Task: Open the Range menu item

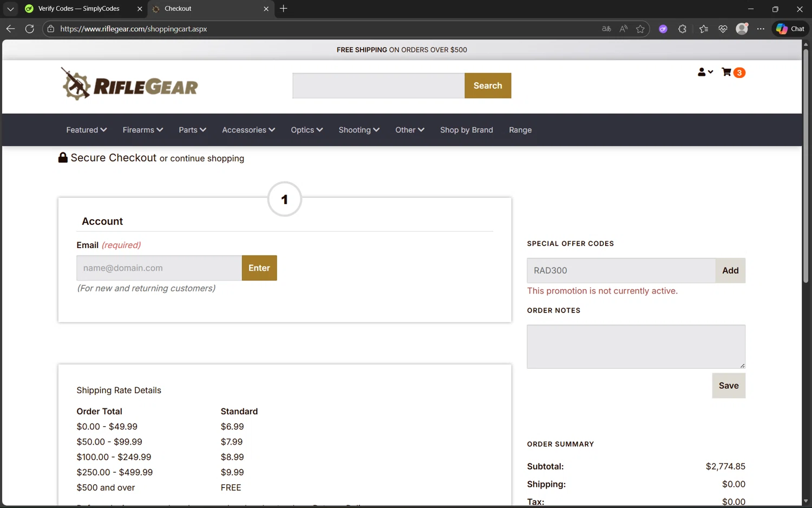Action: [x=520, y=130]
